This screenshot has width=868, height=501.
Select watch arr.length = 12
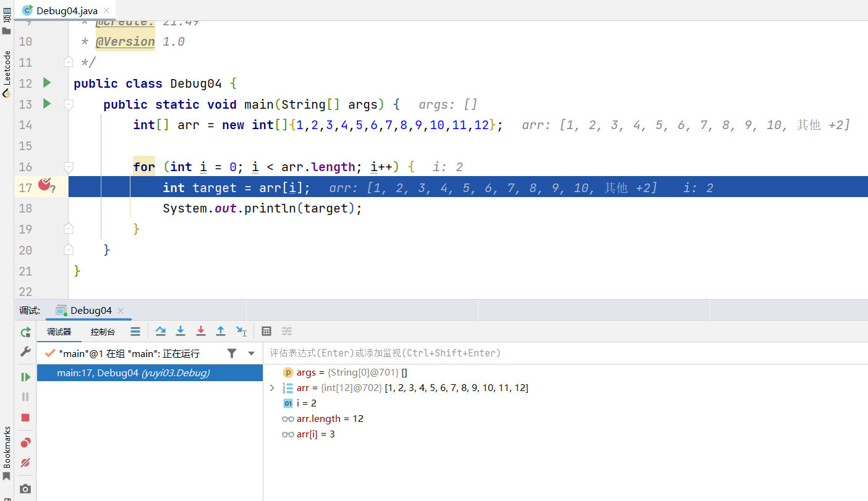pyautogui.click(x=566, y=419)
